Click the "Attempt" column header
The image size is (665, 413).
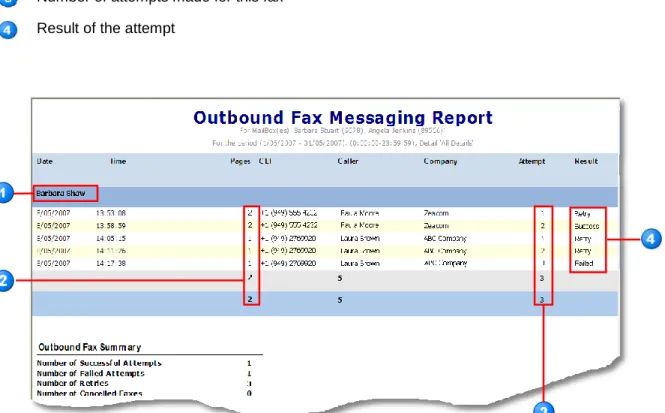point(532,162)
